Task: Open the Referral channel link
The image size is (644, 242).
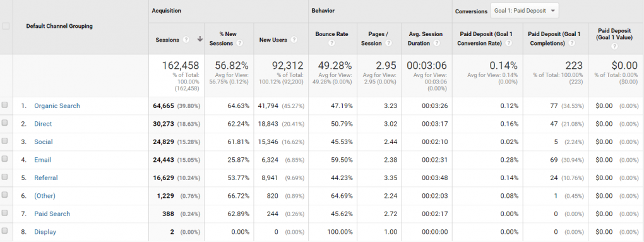Action: 46,178
